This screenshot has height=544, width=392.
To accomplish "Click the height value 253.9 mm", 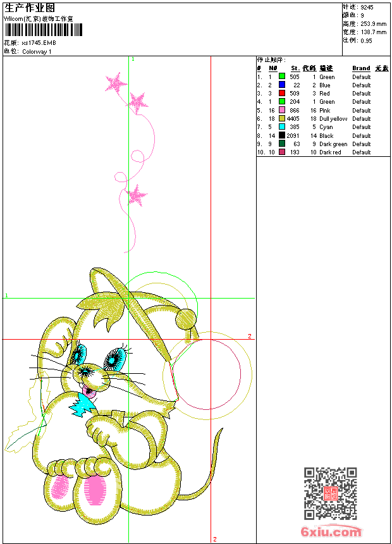I will coord(373,24).
